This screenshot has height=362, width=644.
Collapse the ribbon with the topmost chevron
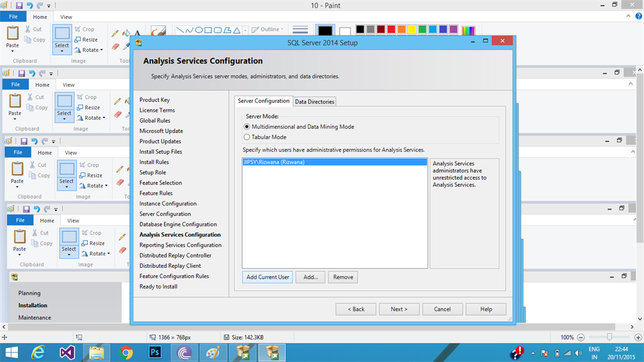628,16
